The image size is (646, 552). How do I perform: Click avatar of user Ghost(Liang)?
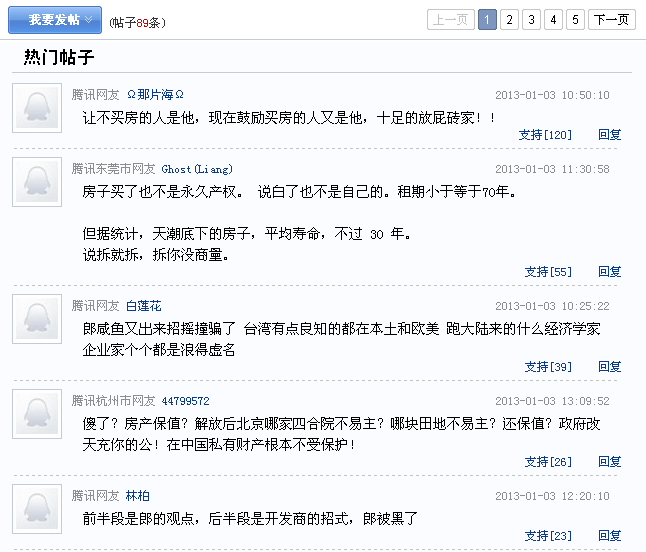[37, 182]
